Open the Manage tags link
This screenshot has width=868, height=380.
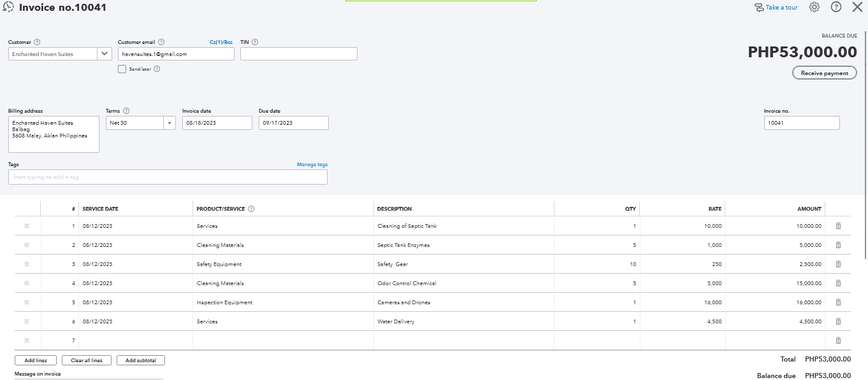(x=312, y=165)
